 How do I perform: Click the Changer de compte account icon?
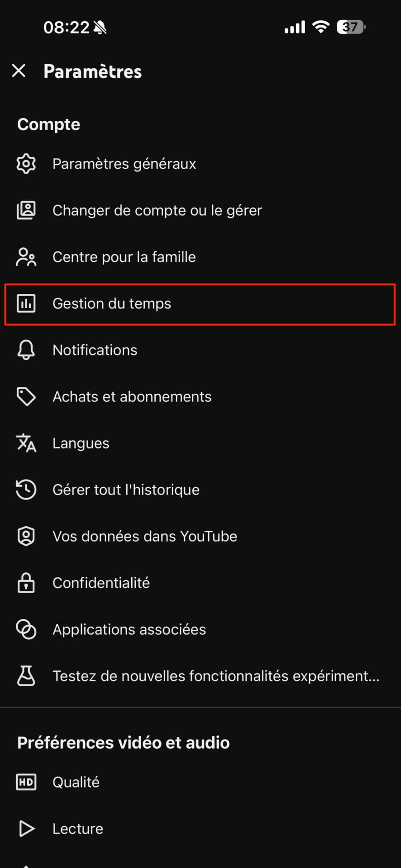pyautogui.click(x=26, y=210)
